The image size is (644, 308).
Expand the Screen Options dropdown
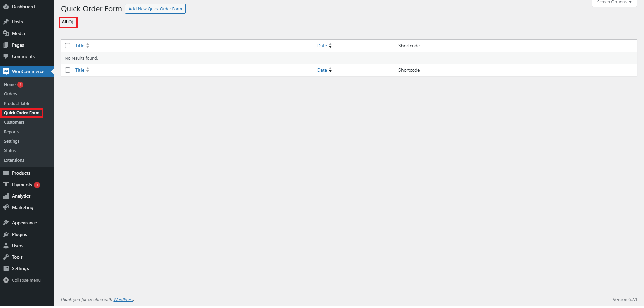[x=614, y=2]
